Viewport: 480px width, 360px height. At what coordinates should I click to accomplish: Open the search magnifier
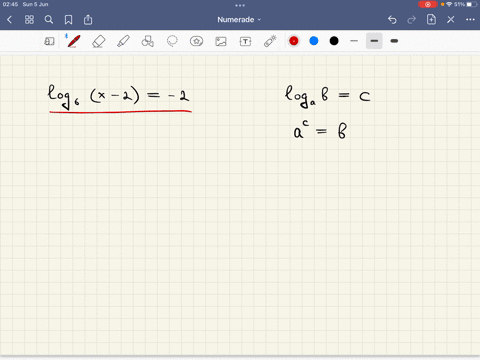pos(49,20)
